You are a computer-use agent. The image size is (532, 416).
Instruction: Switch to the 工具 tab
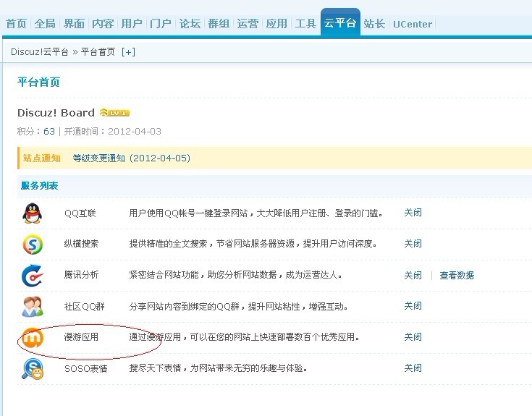pos(305,24)
